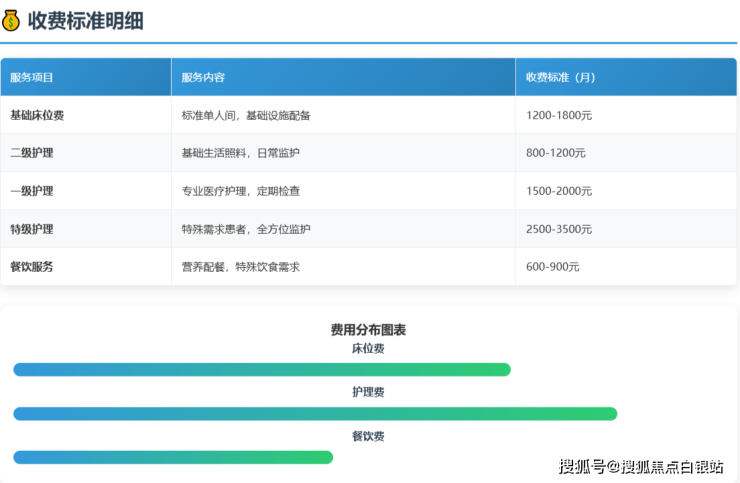The height and width of the screenshot is (483, 740).
Task: Click the 收费标准（月） column header
Action: tap(561, 77)
